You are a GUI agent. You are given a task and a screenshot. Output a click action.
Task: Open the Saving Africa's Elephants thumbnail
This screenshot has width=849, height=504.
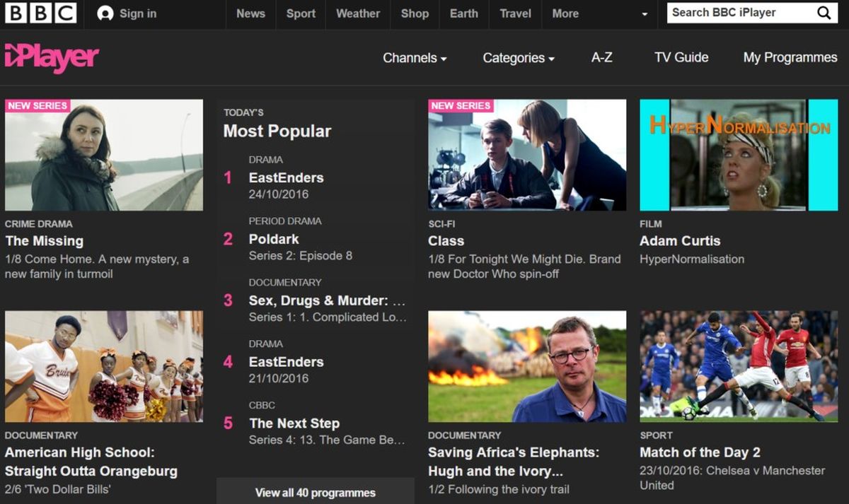tap(527, 366)
